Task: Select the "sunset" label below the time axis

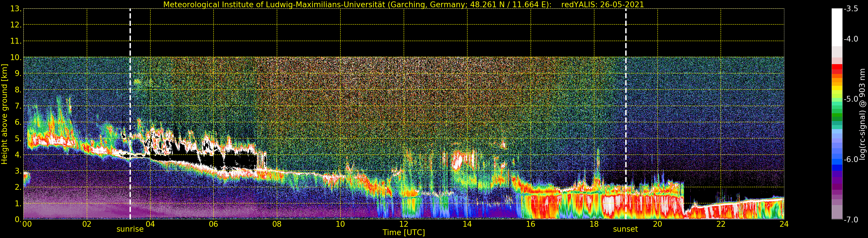Action: [625, 229]
